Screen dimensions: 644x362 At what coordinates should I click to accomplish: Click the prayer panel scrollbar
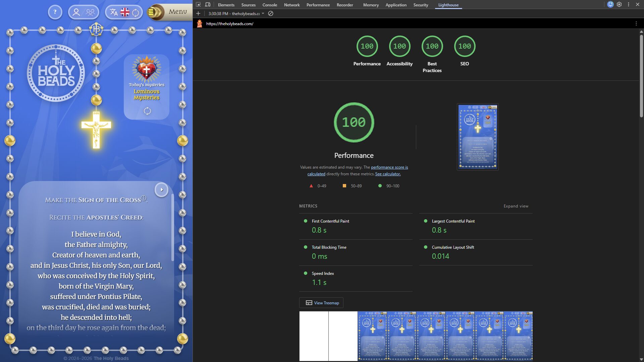click(173, 227)
